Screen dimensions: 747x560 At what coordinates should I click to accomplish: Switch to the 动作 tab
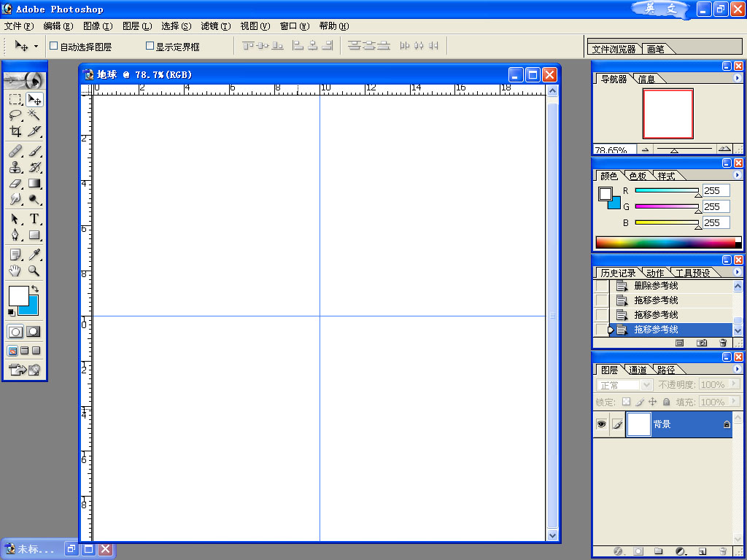(x=655, y=273)
